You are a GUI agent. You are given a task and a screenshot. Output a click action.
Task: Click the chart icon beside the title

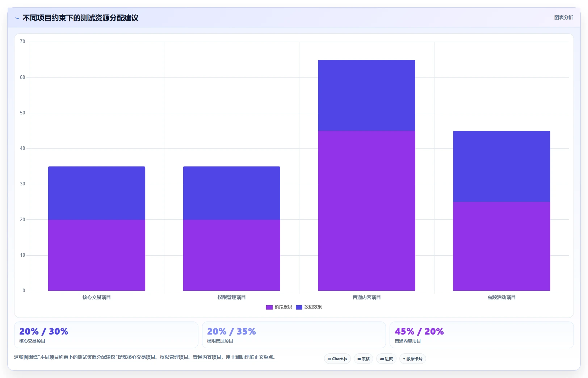pos(17,18)
